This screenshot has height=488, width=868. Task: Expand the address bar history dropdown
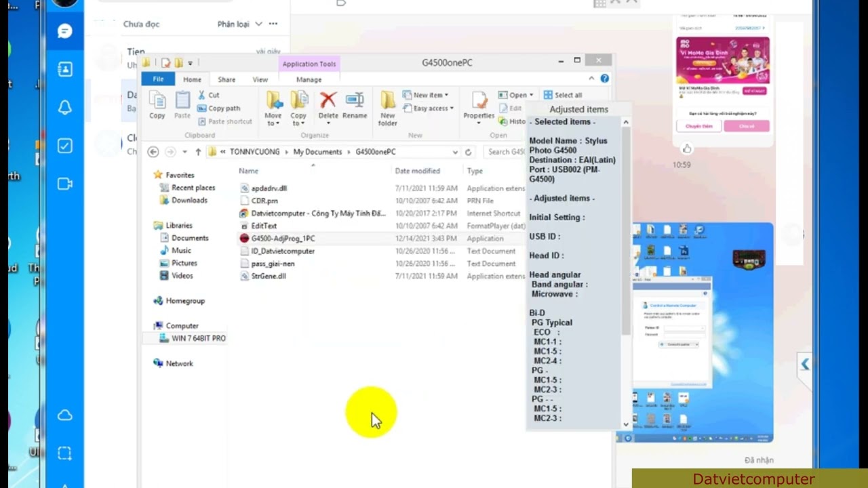pos(455,152)
